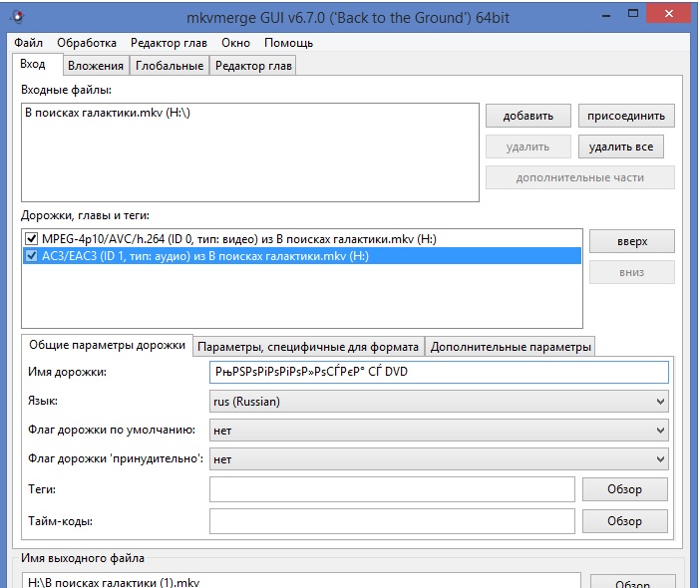Open Флаг дорожки по умолчанию dropdown
The image size is (700, 588).
(x=439, y=431)
